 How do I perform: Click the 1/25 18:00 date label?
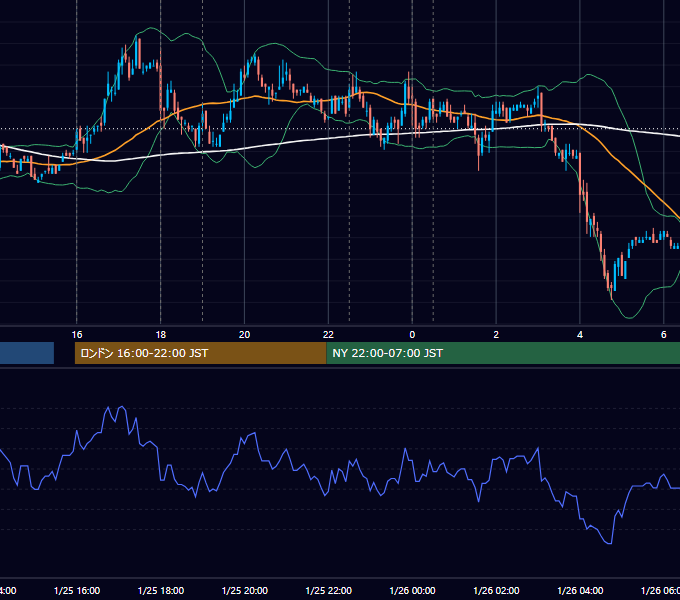(160, 590)
